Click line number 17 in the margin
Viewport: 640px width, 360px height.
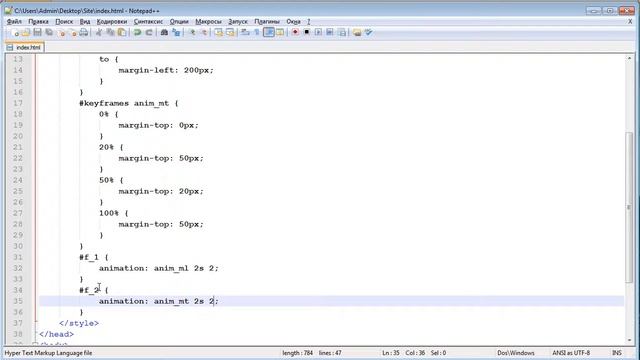[18, 103]
